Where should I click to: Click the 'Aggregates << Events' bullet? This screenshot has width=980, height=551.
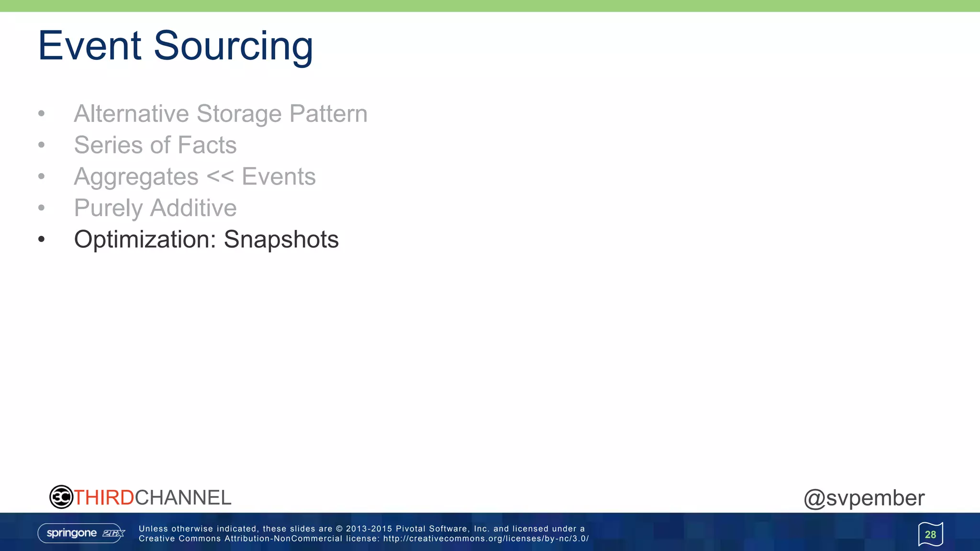pyautogui.click(x=195, y=177)
